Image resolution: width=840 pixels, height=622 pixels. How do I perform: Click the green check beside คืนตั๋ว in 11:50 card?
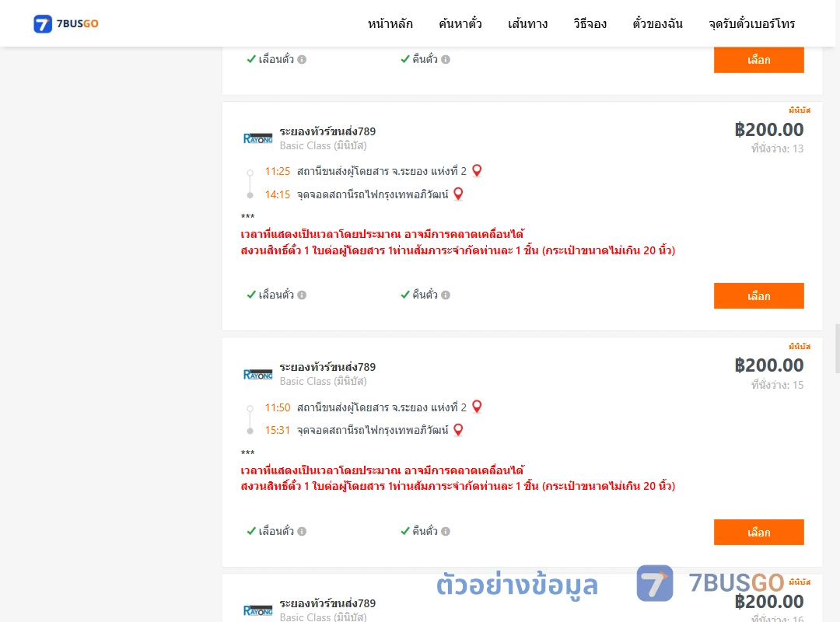pyautogui.click(x=405, y=531)
